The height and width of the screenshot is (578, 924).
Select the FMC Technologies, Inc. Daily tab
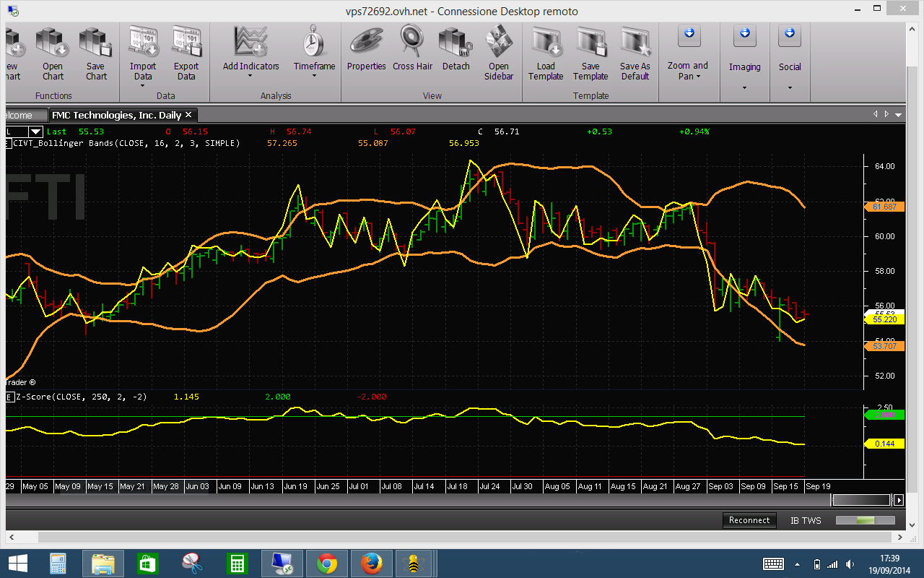pos(115,115)
